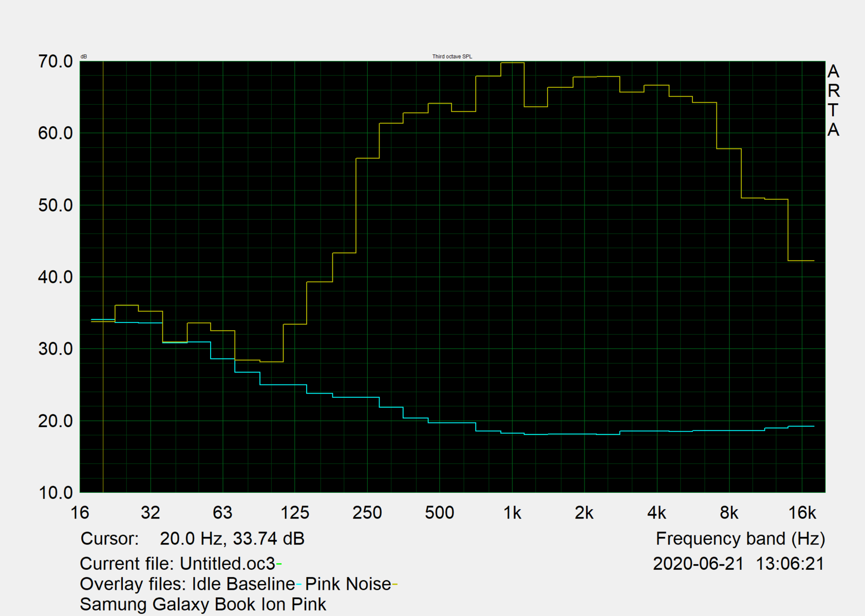Click the cyan Idle Baseline color marker
This screenshot has width=865, height=616.
pos(299,585)
